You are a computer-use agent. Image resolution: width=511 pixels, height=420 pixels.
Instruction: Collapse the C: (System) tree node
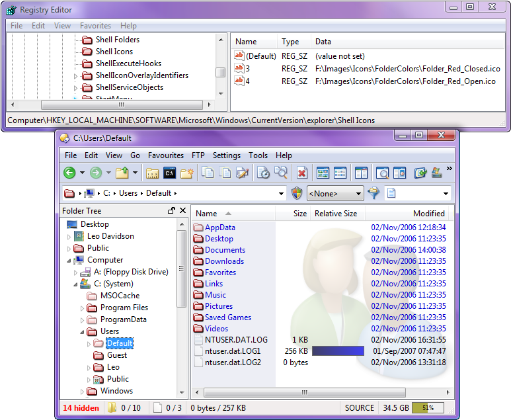[x=75, y=284]
